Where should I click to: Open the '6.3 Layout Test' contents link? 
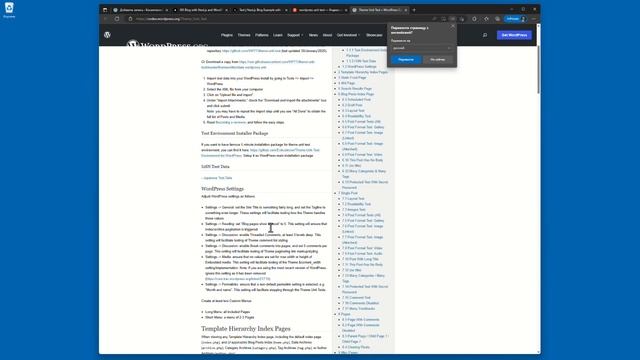click(x=353, y=111)
